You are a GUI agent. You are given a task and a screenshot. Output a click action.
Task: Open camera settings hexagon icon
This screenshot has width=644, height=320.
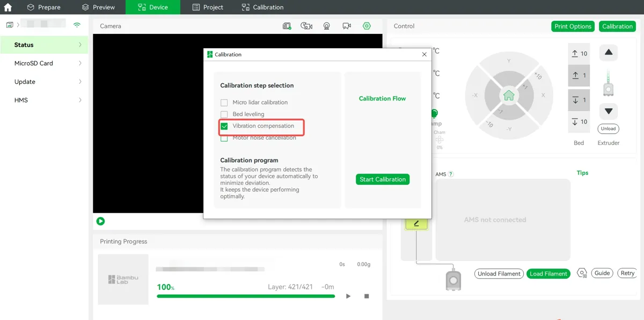pyautogui.click(x=367, y=26)
